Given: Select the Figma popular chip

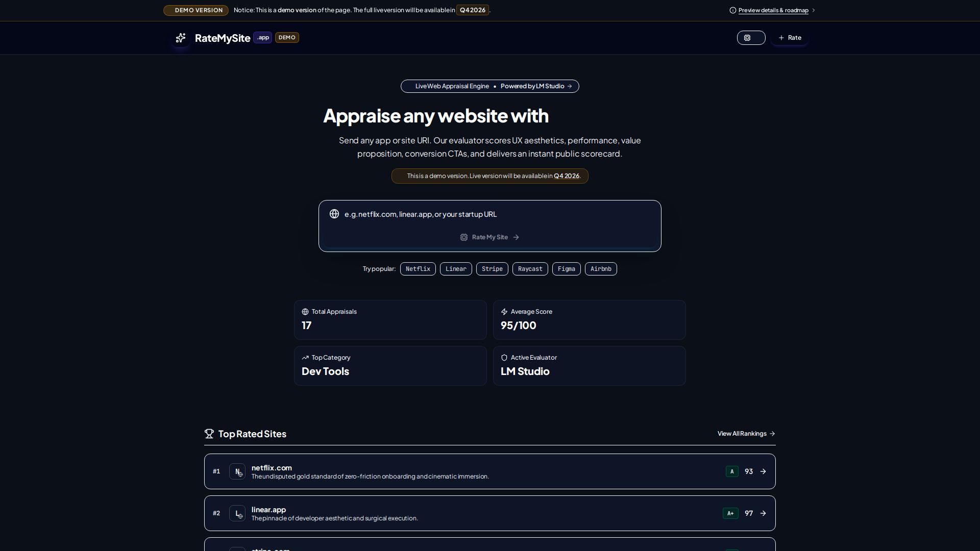Looking at the screenshot, I should pyautogui.click(x=566, y=269).
